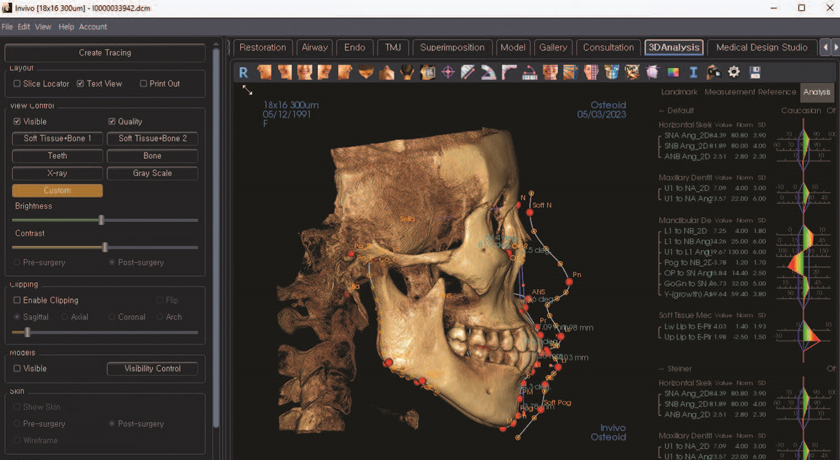Select the Axial clipping radio button
840x460 pixels.
pos(64,317)
